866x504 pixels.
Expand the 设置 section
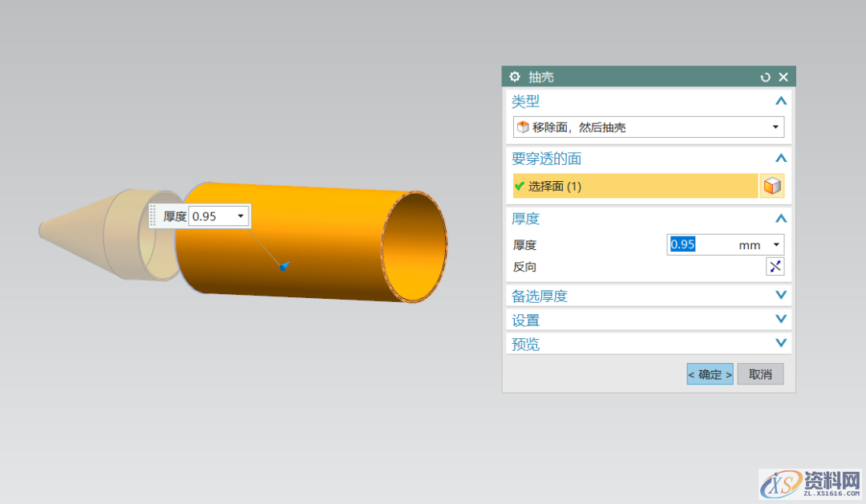[x=780, y=319]
